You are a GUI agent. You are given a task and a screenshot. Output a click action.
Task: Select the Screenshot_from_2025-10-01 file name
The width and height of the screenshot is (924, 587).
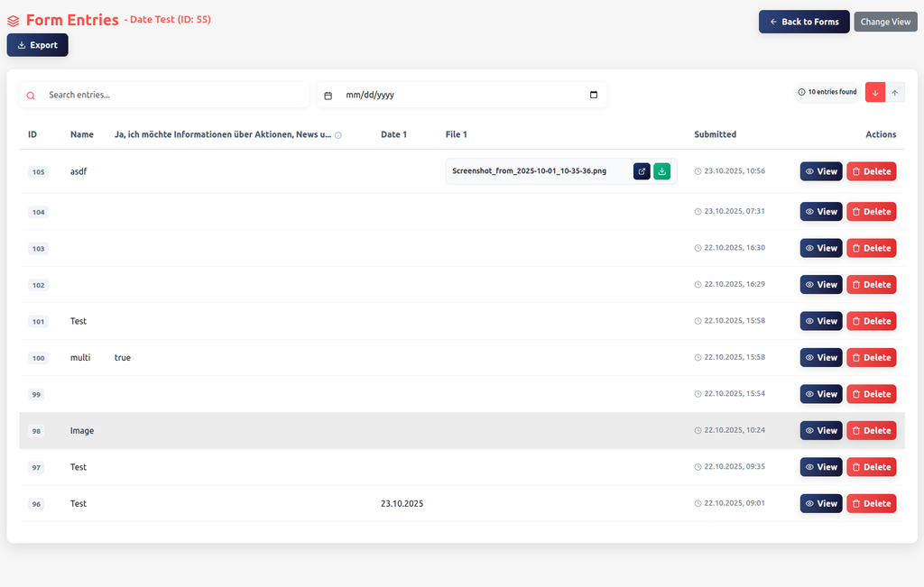point(529,170)
